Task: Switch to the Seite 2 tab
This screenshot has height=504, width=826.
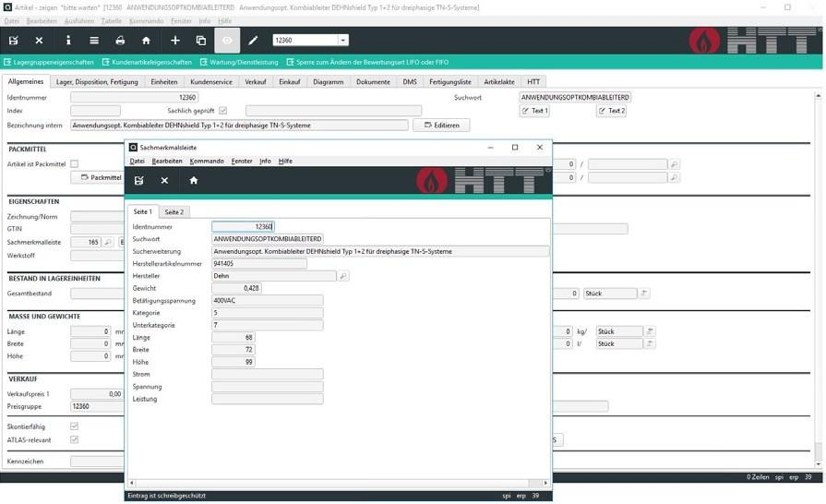Action: coord(174,212)
